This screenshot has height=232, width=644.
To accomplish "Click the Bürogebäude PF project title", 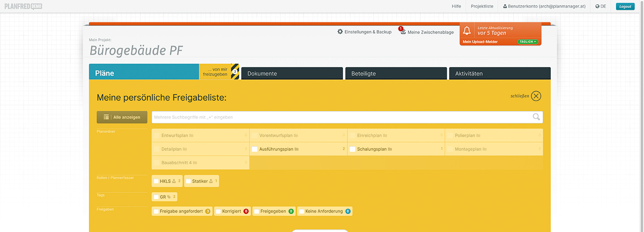I will 136,50.
